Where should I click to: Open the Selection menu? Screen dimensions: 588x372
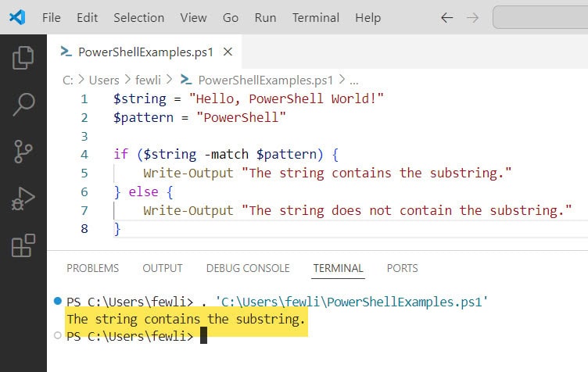point(138,18)
